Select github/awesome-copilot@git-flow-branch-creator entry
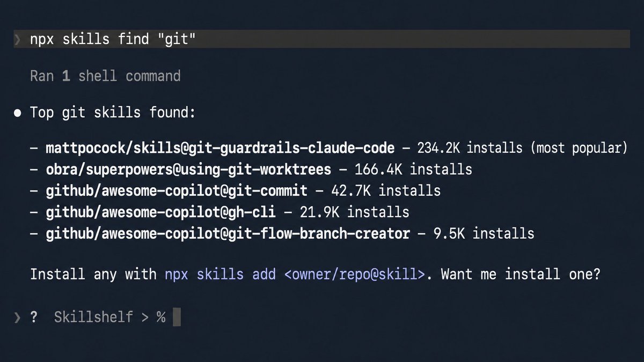The height and width of the screenshot is (362, 644). (228, 234)
